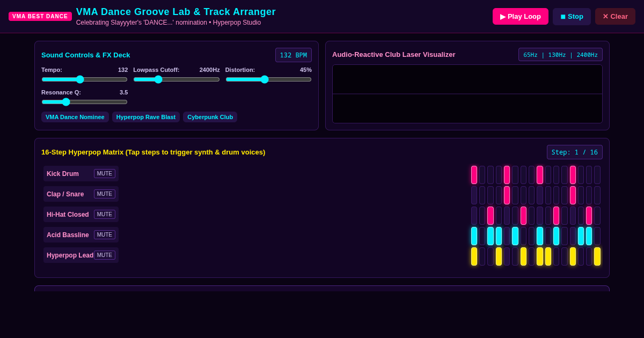Mute the Hyperpop Lead track
This screenshot has height=338, width=644.
pyautogui.click(x=105, y=255)
